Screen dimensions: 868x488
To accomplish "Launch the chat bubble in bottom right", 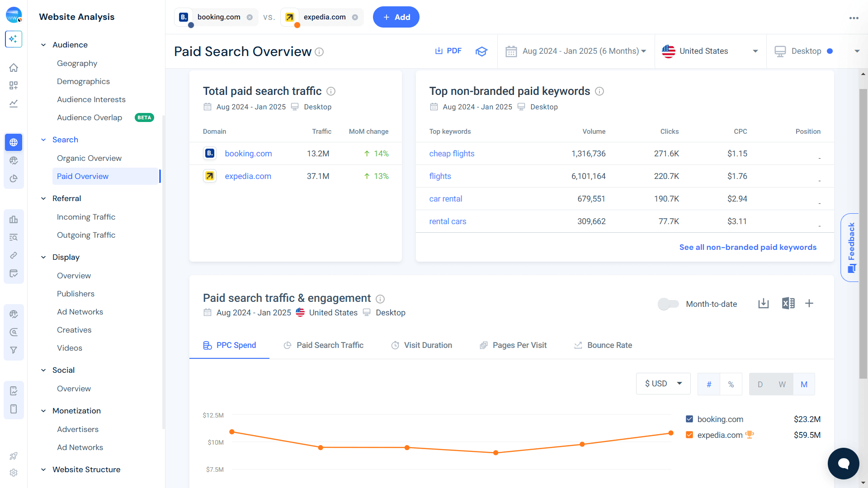I will point(843,463).
